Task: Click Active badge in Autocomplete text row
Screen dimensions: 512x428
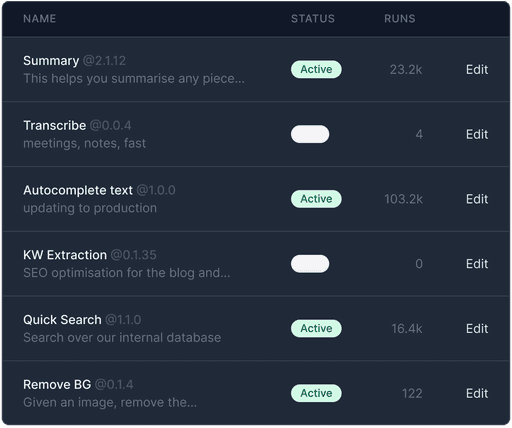Action: (x=316, y=199)
